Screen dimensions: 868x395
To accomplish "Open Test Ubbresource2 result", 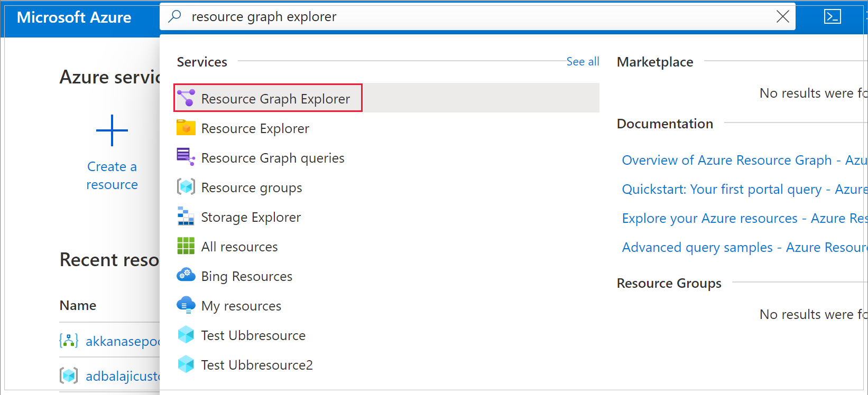I will tap(257, 365).
